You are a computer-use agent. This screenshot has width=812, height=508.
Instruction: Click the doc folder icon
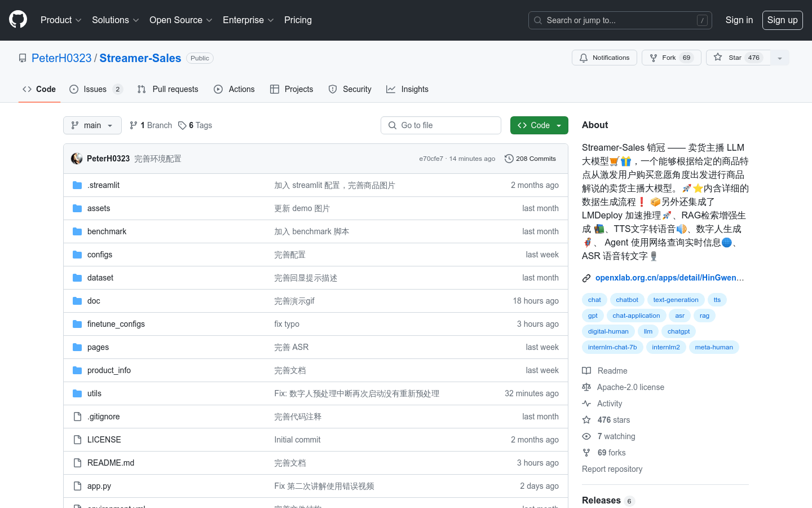tap(77, 301)
